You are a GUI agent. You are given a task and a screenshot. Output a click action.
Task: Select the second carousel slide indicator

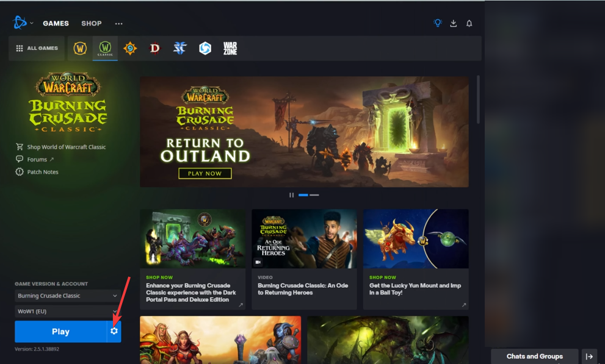click(314, 195)
